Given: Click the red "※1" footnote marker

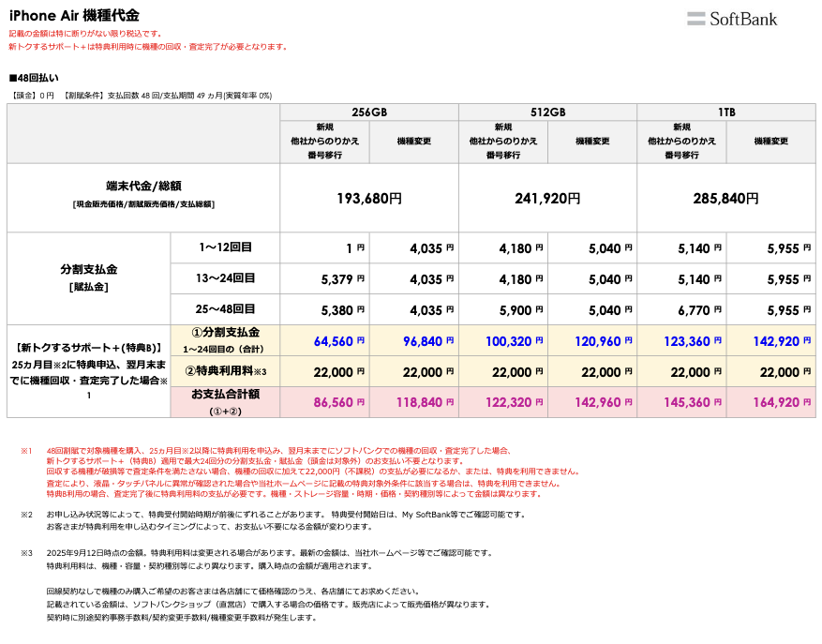Looking at the screenshot, I should tap(26, 451).
